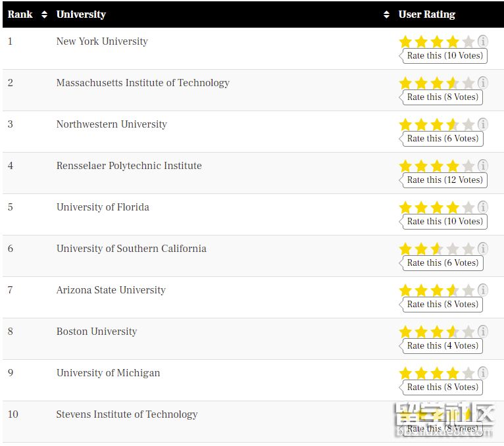Click info icon in Rensselaer Polytechnic Institute row

coord(482,166)
